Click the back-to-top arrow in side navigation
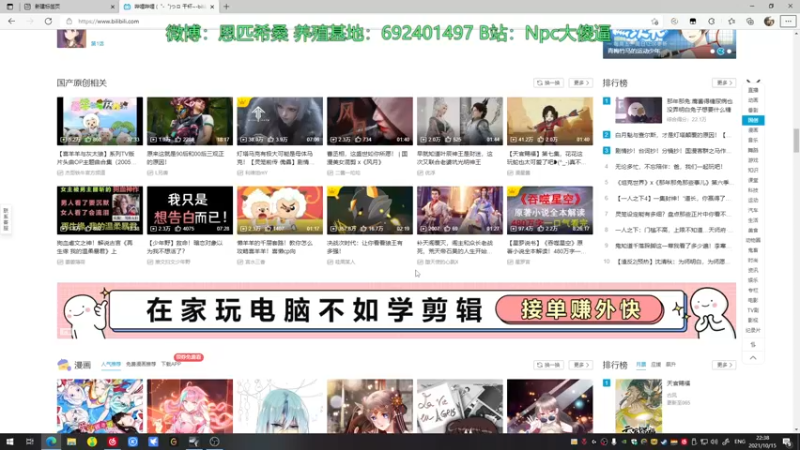Screen dimensions: 800x450 pos(753,358)
